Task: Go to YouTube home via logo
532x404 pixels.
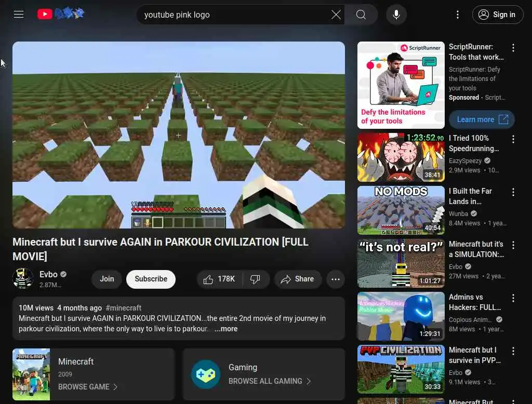Action: click(61, 14)
